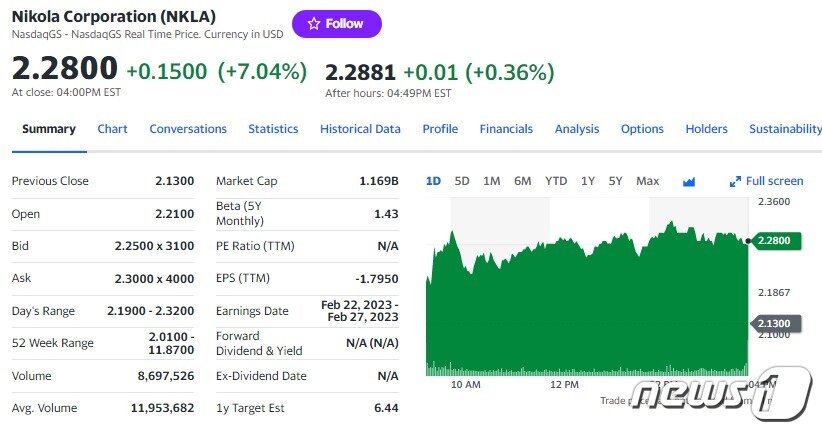
Task: Open the chart type icon
Action: click(x=689, y=182)
